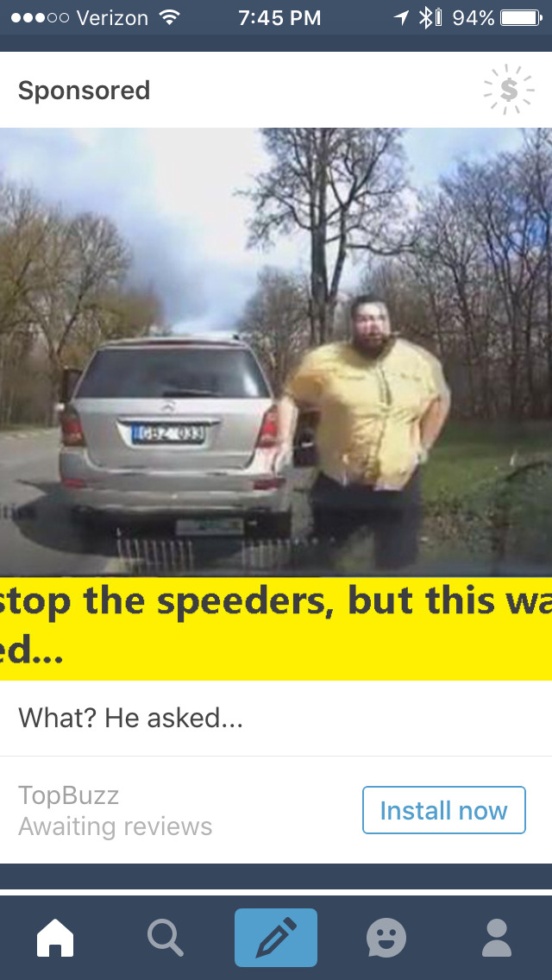This screenshot has height=980, width=552.
Task: Open the 'What? He asked...' caption
Action: pyautogui.click(x=130, y=718)
